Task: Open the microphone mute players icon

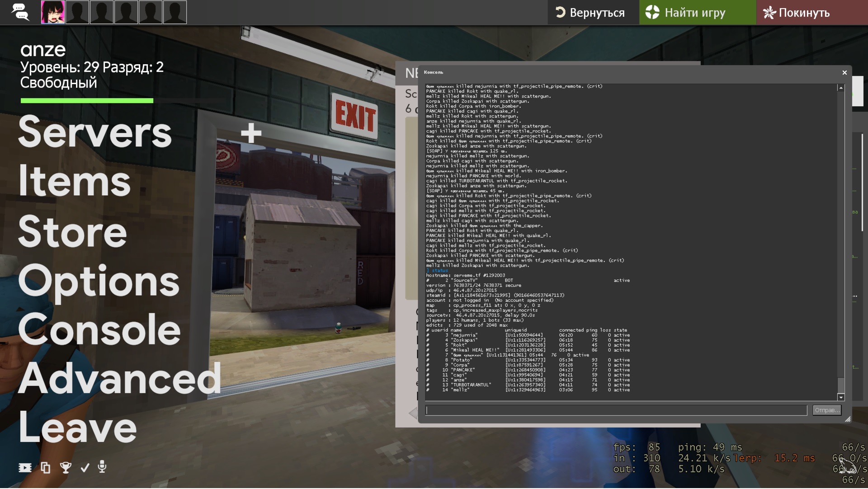Action: coord(102,467)
